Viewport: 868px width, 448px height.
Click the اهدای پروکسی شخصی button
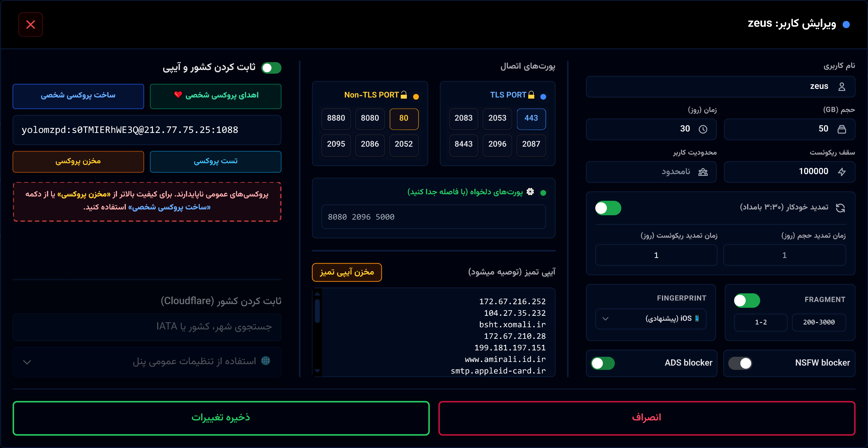click(x=216, y=96)
